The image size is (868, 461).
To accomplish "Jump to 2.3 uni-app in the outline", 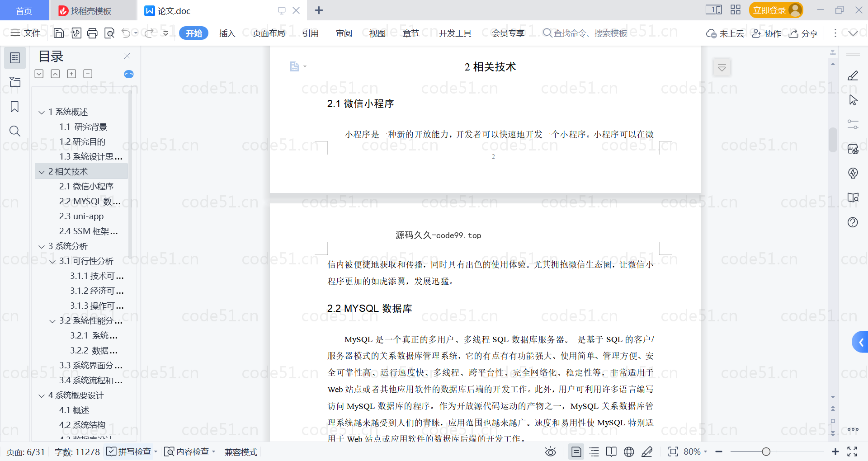I will 81,216.
